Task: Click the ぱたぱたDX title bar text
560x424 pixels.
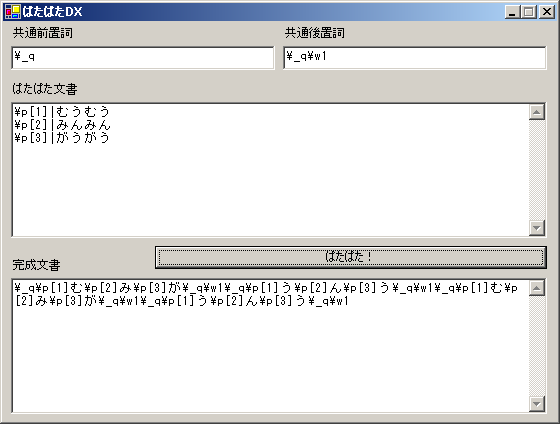Action: click(52, 12)
